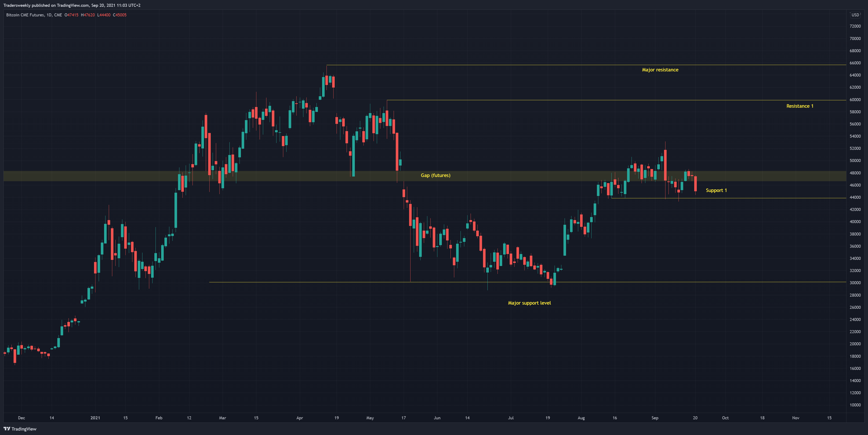Click the Apr label on time axis
Viewport: 868px width, 435px height.
click(x=300, y=418)
